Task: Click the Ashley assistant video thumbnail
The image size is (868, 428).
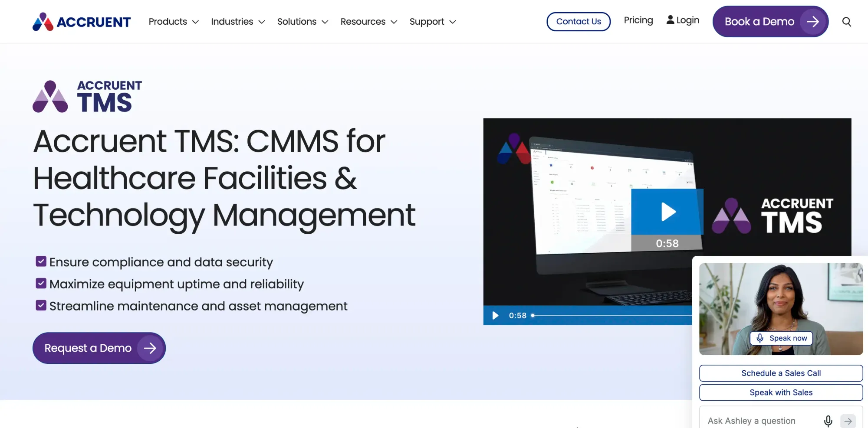Action: click(x=781, y=309)
